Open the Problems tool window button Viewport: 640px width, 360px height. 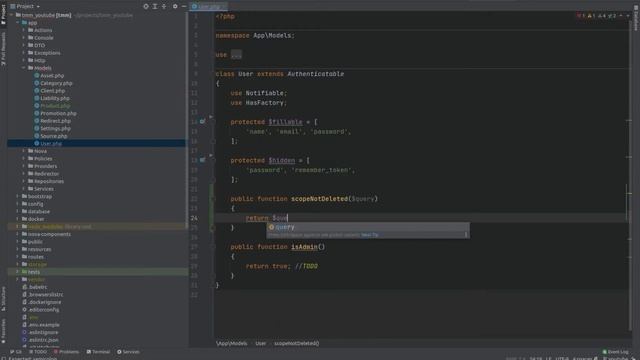click(66, 351)
